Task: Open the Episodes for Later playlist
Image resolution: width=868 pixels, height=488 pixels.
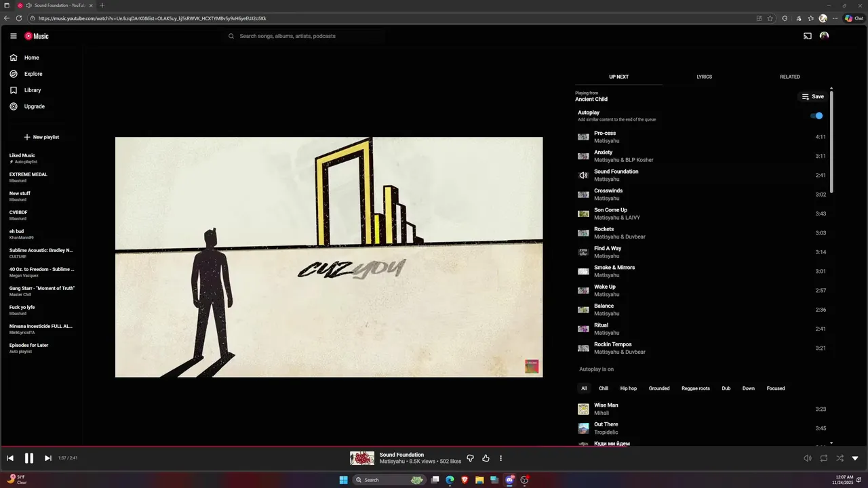Action: click(x=42, y=348)
